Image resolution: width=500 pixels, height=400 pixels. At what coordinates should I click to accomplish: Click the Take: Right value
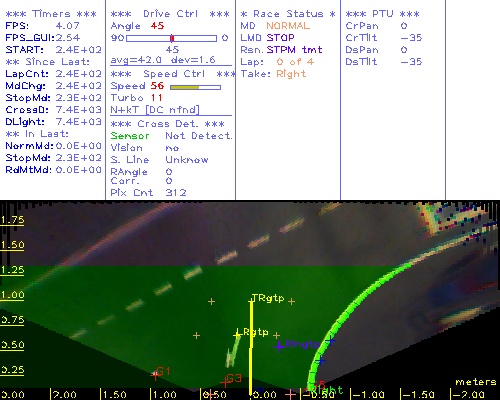pyautogui.click(x=291, y=74)
